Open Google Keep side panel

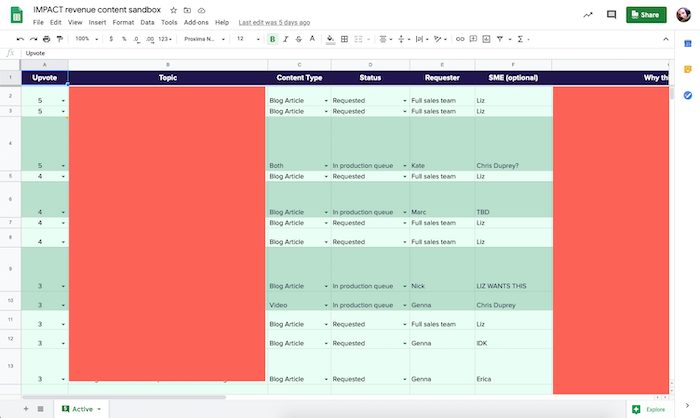[688, 69]
